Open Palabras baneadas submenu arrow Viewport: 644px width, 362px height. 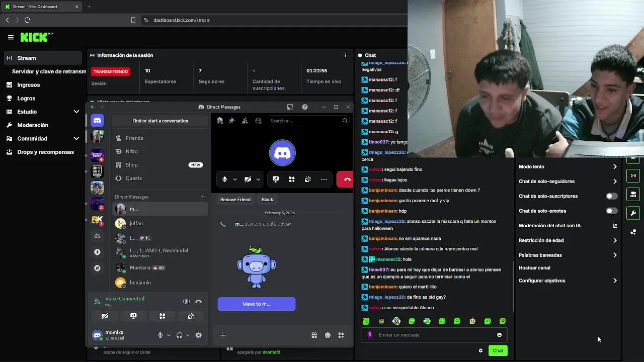615,255
